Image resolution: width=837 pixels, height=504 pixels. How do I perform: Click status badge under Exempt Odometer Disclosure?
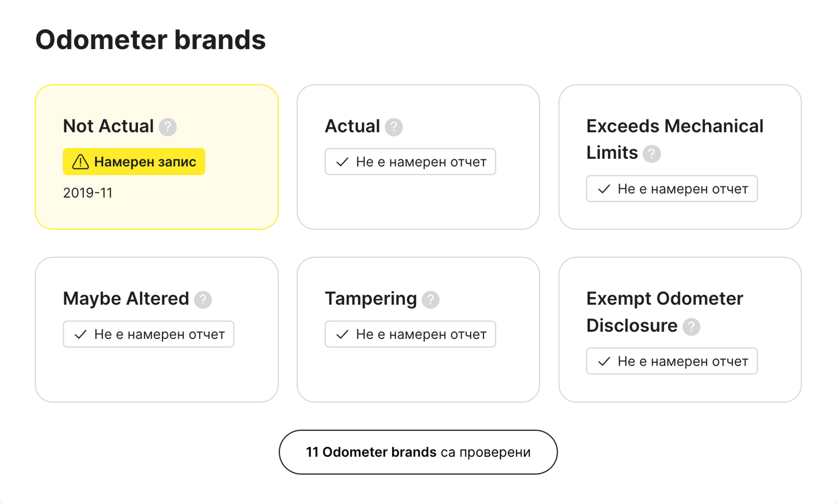672,361
